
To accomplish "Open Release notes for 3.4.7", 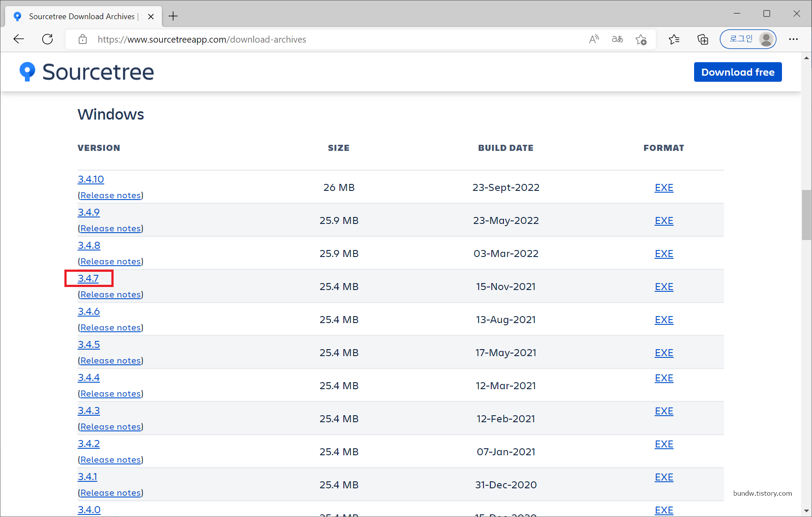I will point(111,295).
